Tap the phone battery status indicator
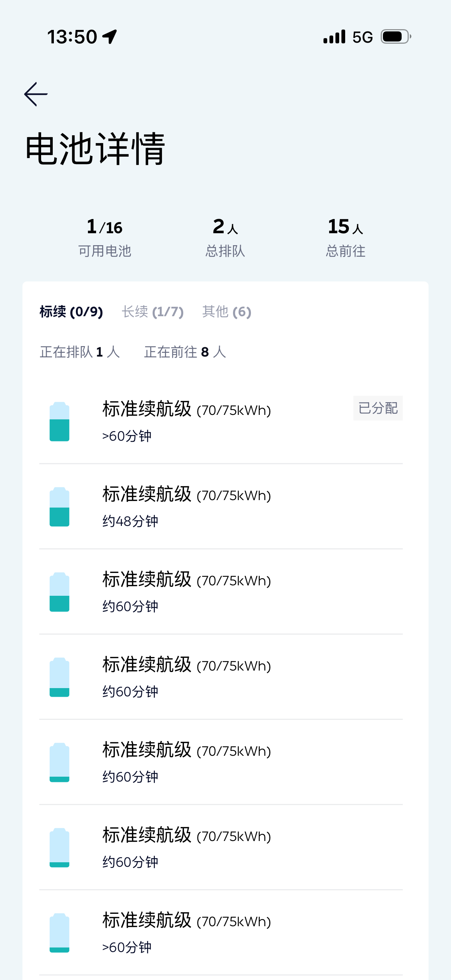This screenshot has width=451, height=980. (396, 37)
